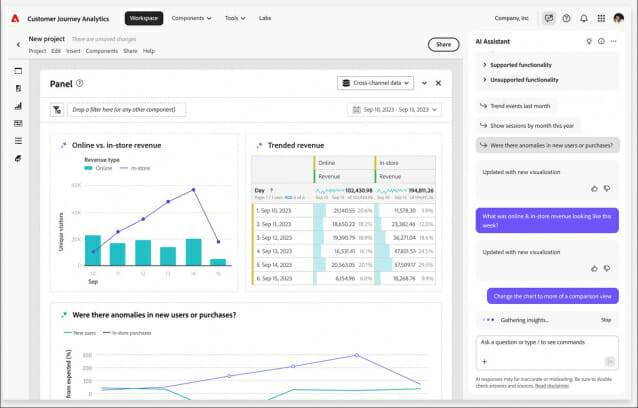Open the notifications bell

click(584, 18)
